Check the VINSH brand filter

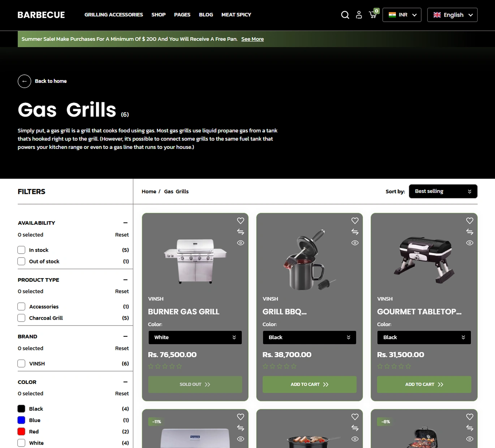21,363
